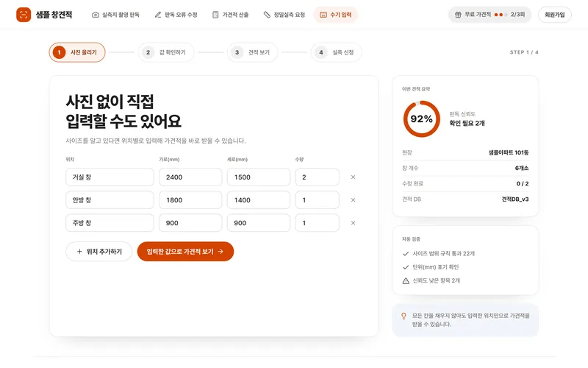Click the 92% confidence ring
Screen dimensions: 588x368
(x=421, y=119)
